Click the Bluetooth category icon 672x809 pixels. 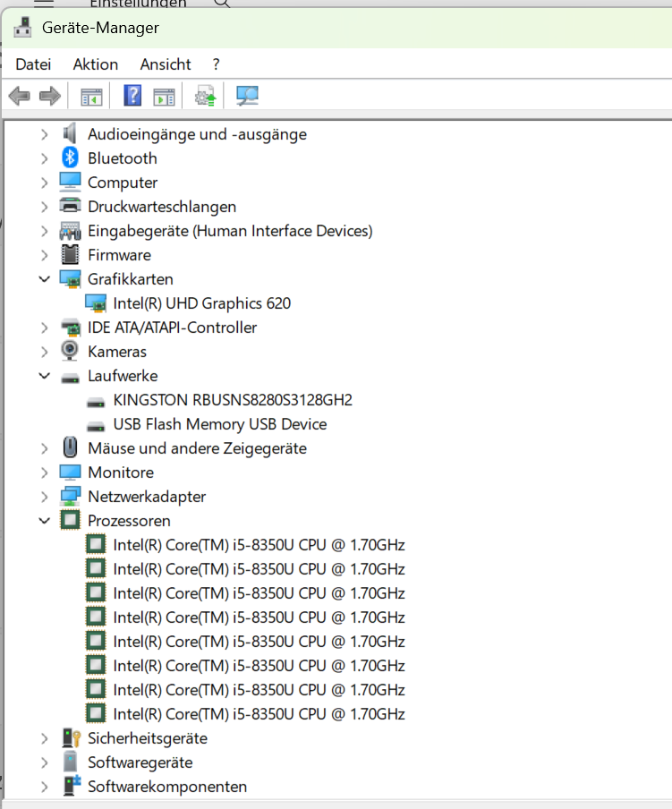click(70, 158)
